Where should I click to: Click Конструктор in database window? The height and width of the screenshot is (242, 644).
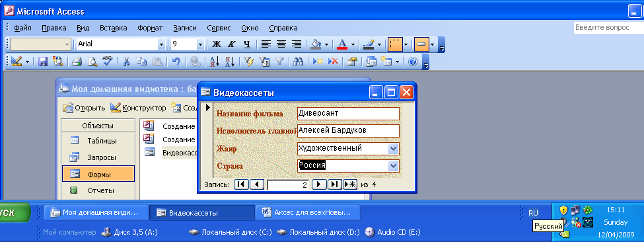138,108
